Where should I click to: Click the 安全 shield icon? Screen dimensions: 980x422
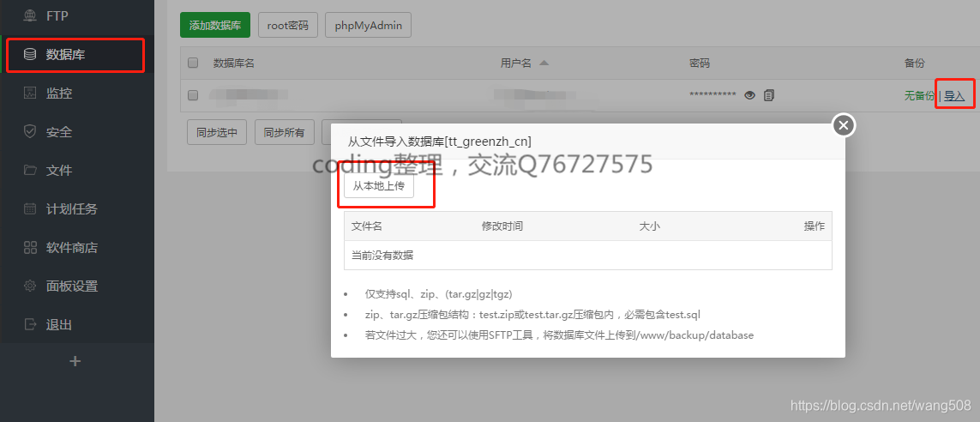click(30, 132)
